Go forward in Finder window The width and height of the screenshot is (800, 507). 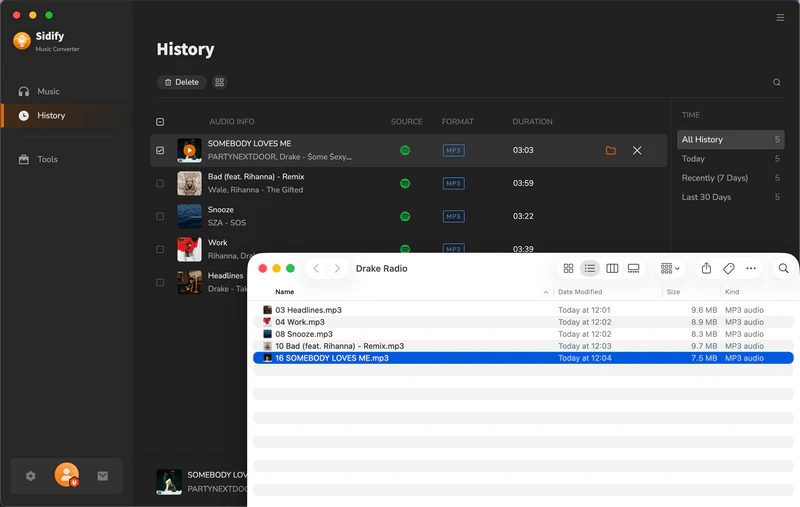point(337,268)
